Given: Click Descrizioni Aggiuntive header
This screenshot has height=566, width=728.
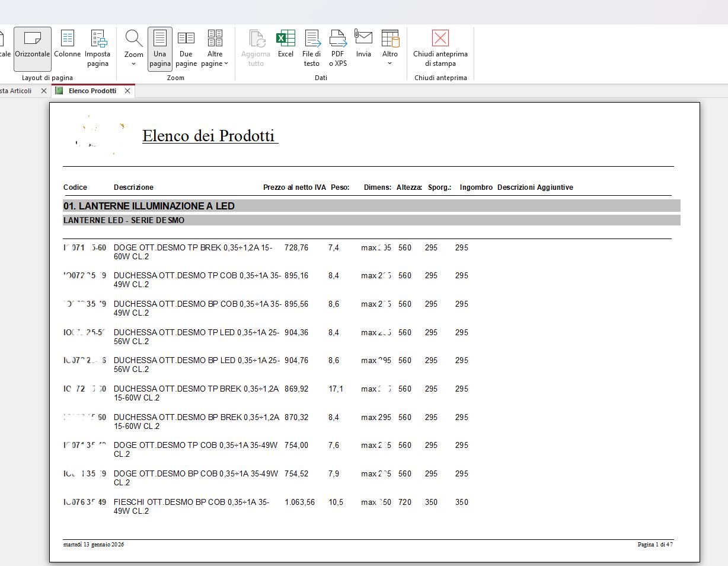Looking at the screenshot, I should 535,187.
